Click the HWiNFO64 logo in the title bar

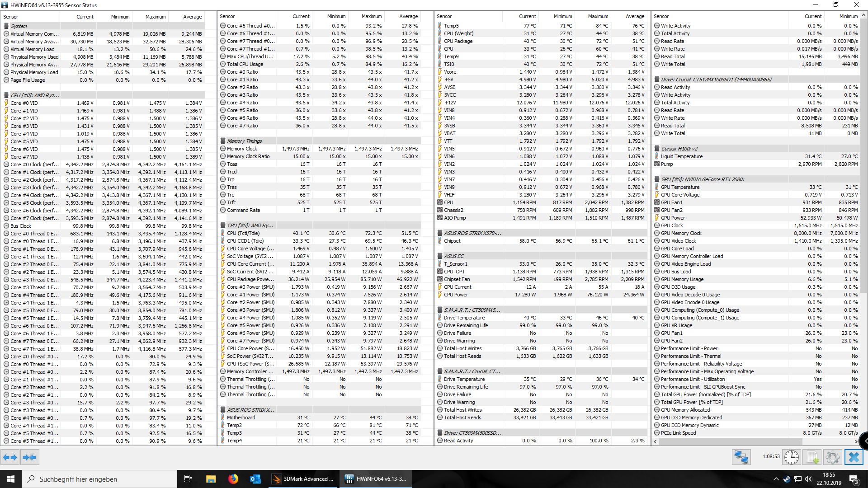point(5,5)
